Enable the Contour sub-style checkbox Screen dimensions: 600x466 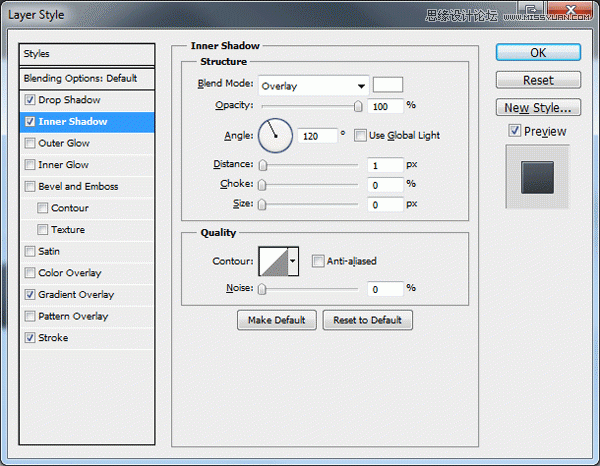[42, 208]
